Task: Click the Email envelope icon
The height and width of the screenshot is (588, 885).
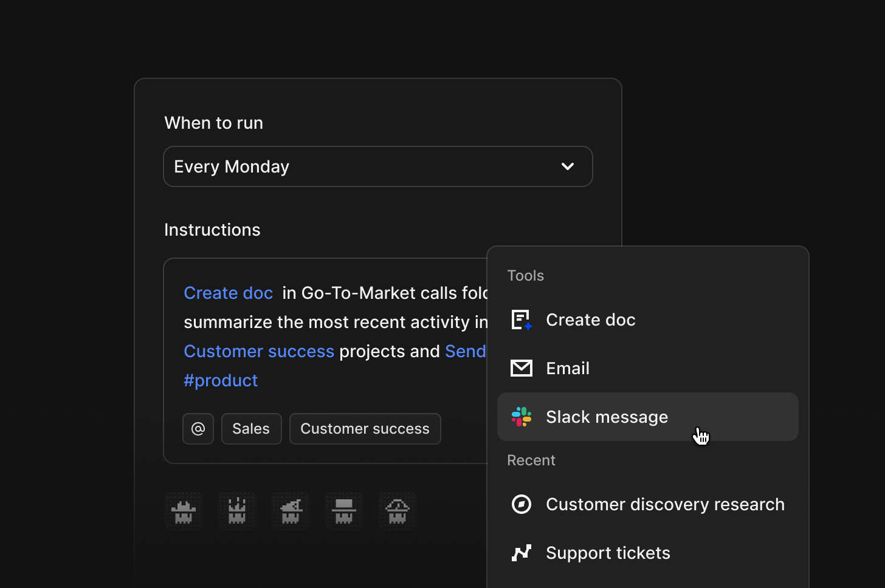Action: coord(522,368)
